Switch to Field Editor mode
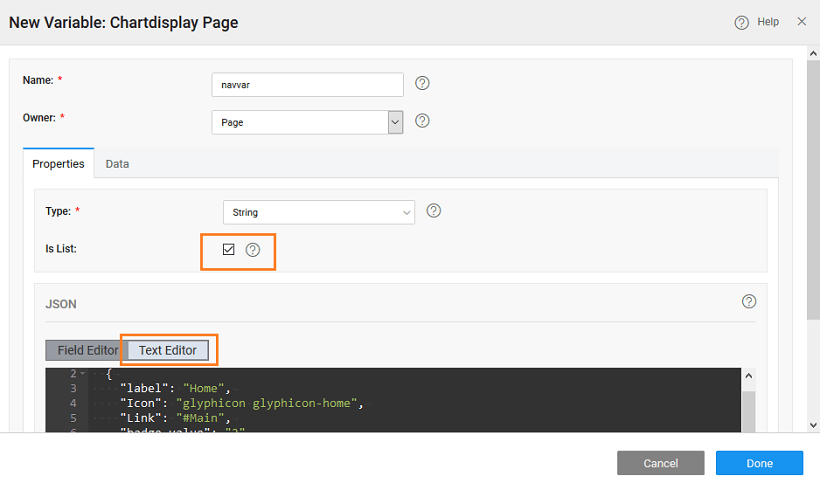Screen dimensions: 820x490 pyautogui.click(x=87, y=350)
